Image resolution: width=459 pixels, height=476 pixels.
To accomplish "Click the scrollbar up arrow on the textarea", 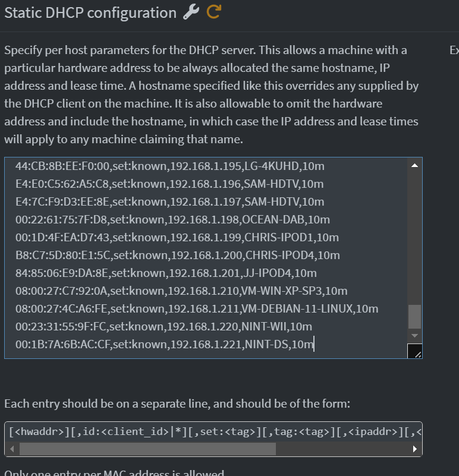I will tap(414, 165).
